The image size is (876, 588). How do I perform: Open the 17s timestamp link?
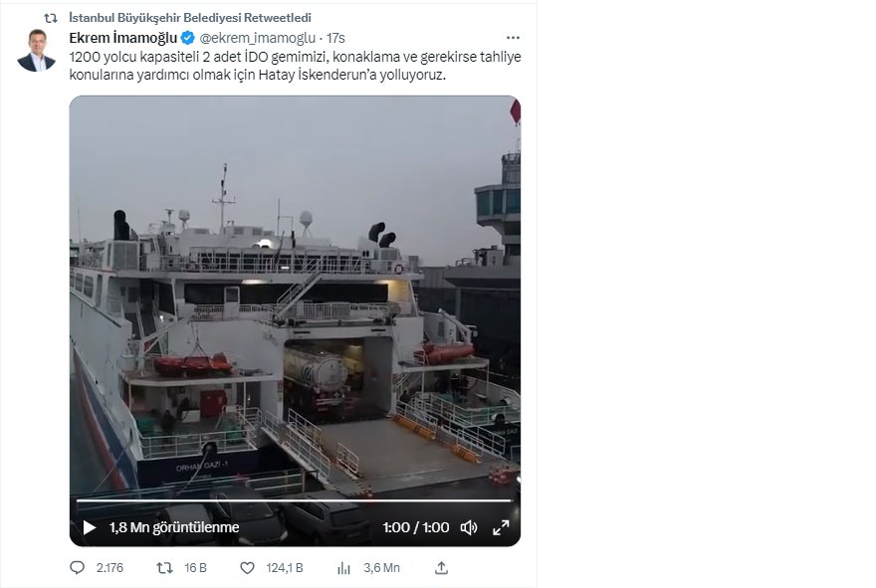coord(336,38)
